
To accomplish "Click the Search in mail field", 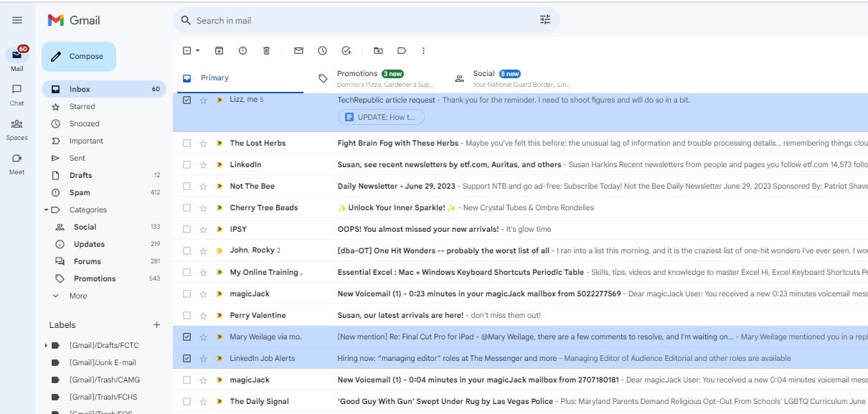I will [x=366, y=20].
